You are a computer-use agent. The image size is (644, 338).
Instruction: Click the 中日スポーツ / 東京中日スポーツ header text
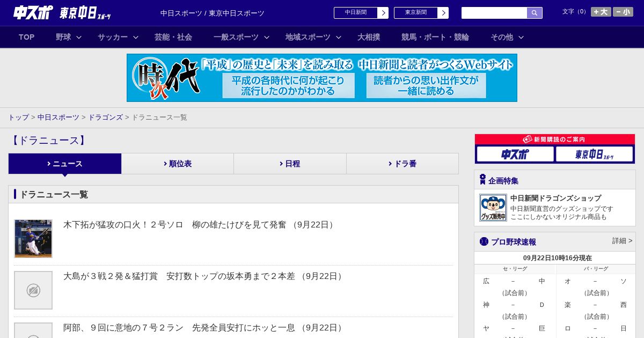click(213, 13)
